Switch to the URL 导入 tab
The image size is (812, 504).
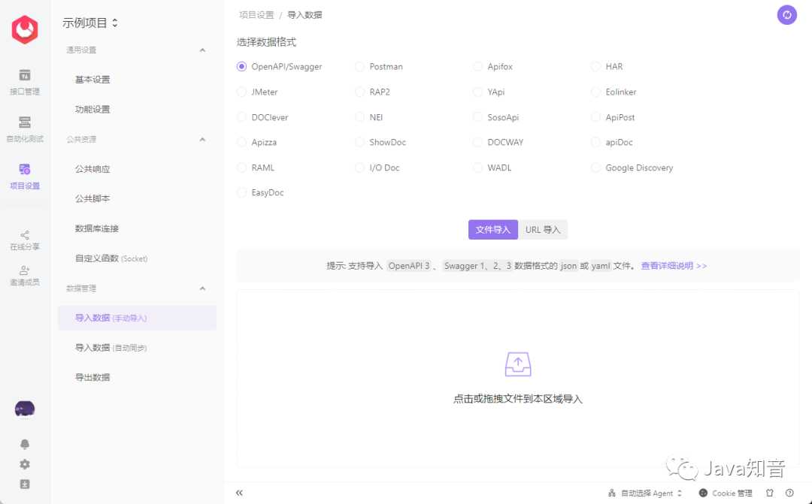[543, 229]
